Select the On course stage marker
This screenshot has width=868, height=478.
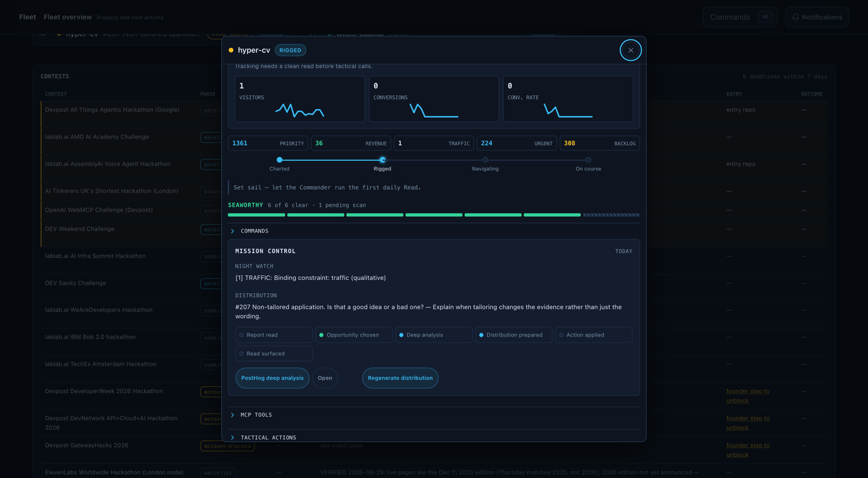click(x=588, y=160)
